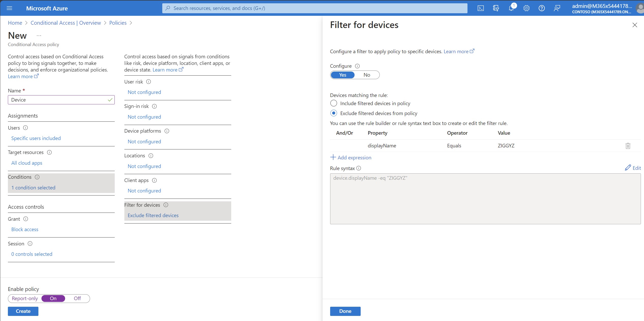Open the hamburger portal menu
Screen dimensions: 644x321
tap(9, 8)
